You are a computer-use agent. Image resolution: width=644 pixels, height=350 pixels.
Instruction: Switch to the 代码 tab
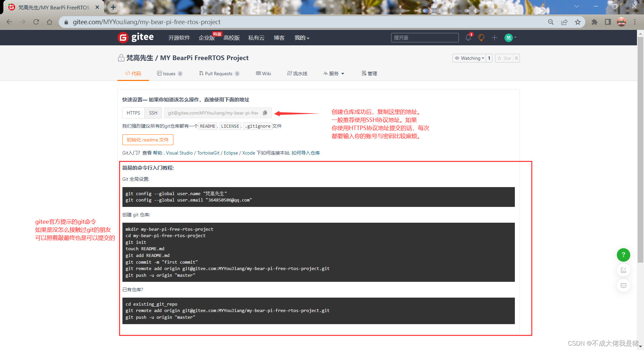click(x=133, y=74)
